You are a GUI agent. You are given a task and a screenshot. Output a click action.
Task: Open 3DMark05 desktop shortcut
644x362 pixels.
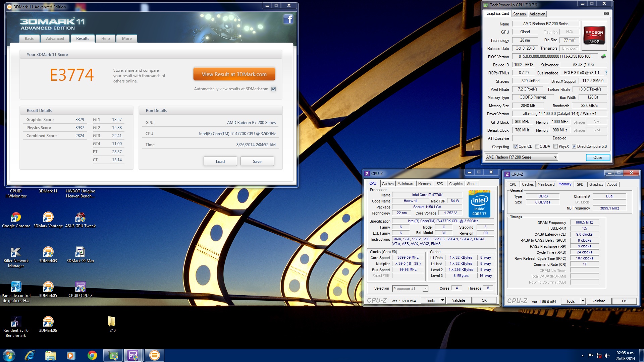[x=48, y=290]
